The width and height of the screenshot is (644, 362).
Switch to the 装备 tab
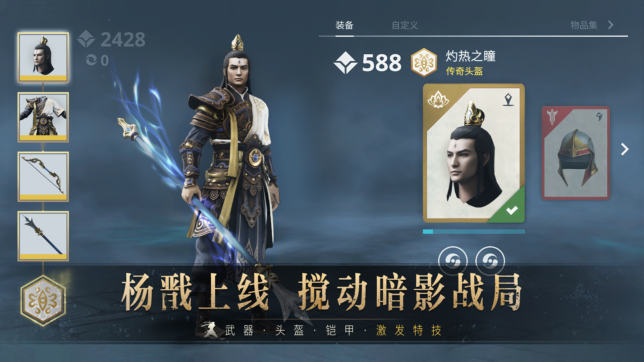point(344,25)
